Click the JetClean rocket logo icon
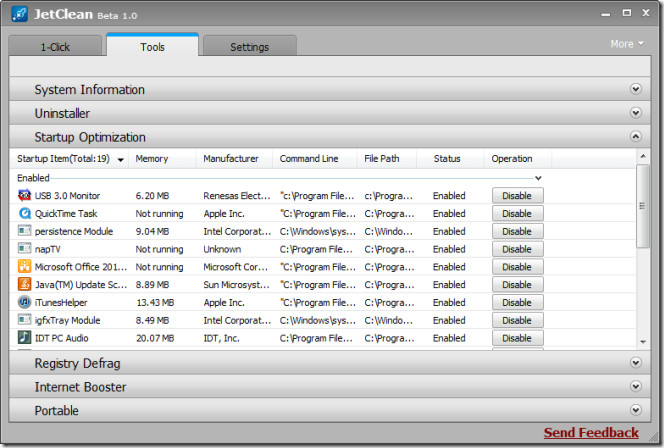This screenshot has height=448, width=664. (19, 14)
